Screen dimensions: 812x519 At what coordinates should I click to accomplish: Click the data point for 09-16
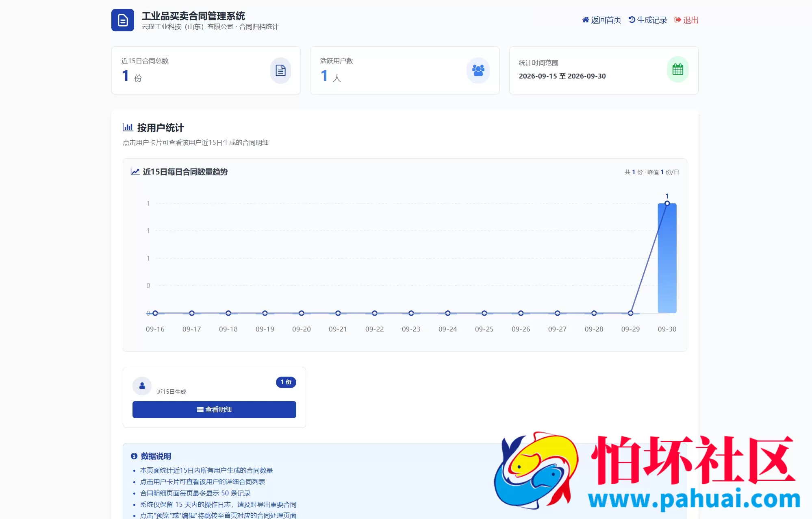155,313
